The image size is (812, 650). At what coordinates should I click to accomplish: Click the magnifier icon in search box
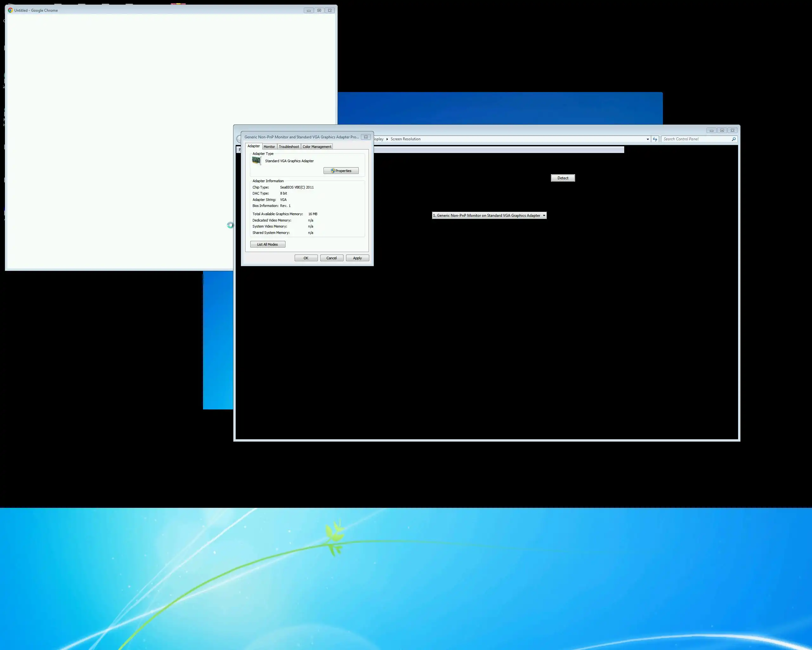[x=733, y=139]
